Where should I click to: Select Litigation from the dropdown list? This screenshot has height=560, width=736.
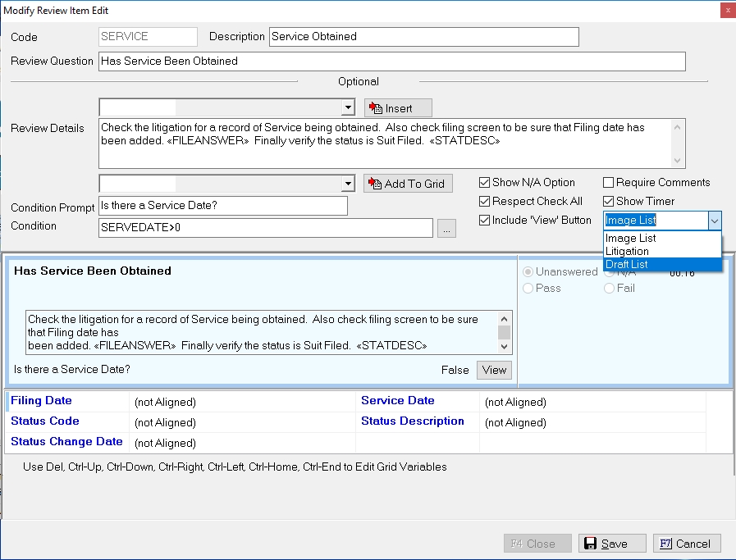[x=627, y=251]
